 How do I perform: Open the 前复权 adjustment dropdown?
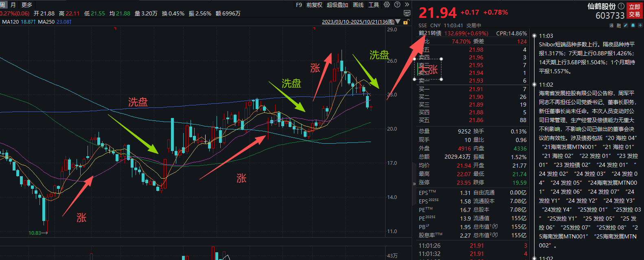click(314, 5)
